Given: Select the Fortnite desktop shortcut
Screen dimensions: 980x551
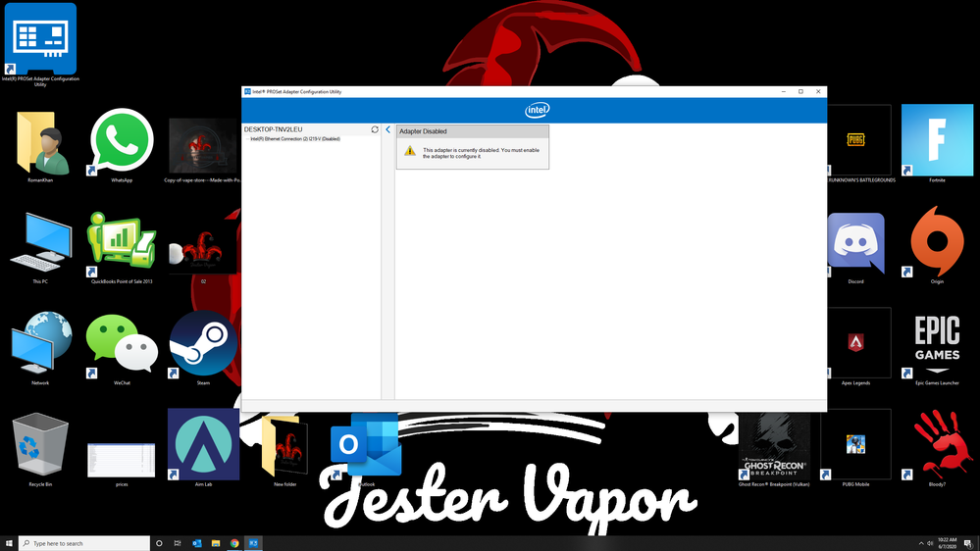Looking at the screenshot, I should [x=937, y=144].
